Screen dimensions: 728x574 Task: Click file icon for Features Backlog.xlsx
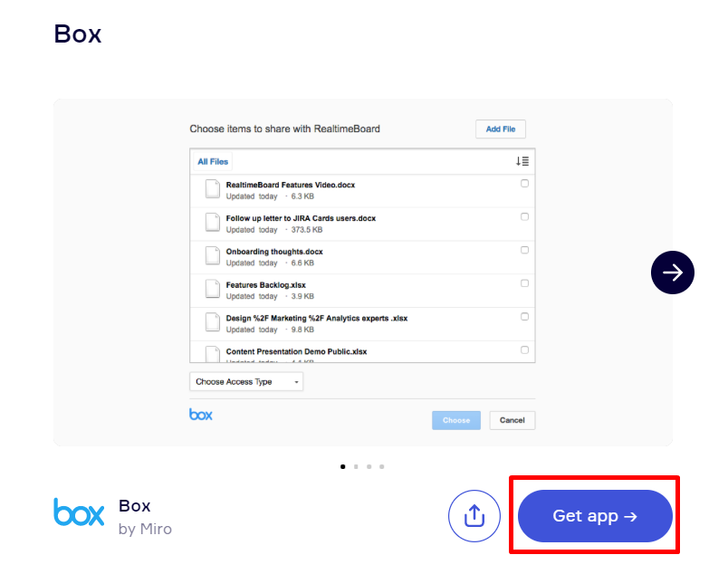212,290
